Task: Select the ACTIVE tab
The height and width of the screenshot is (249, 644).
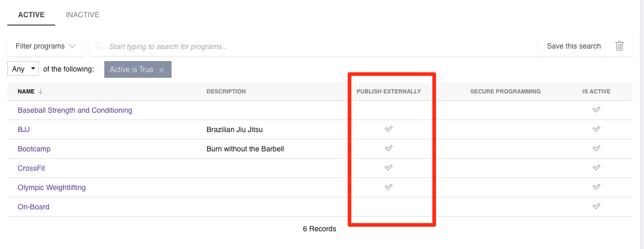Action: [31, 15]
